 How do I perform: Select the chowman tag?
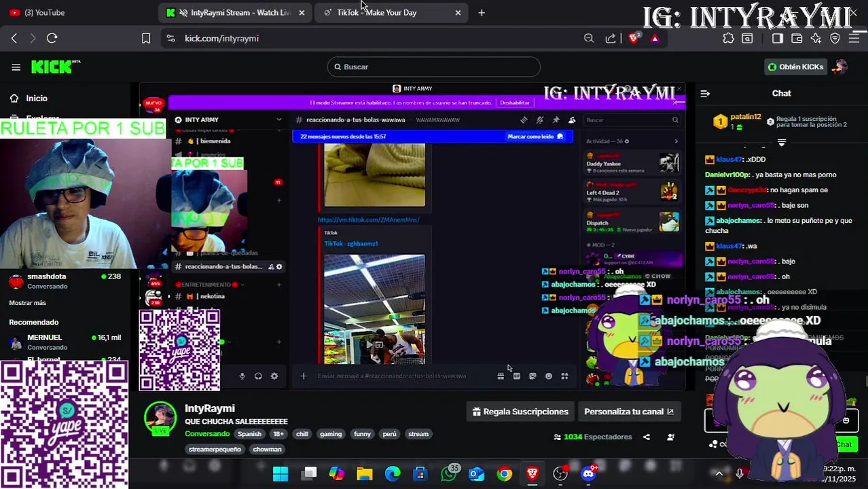[267, 449]
